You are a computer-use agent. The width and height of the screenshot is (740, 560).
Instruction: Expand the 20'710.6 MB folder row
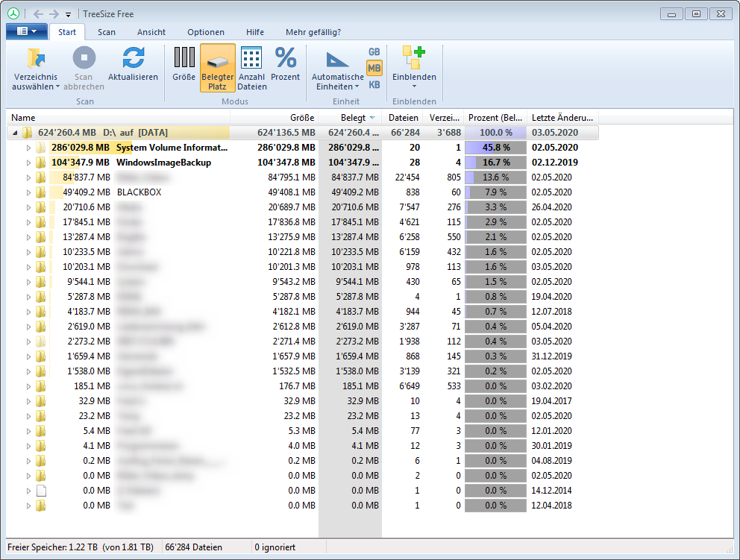28,207
